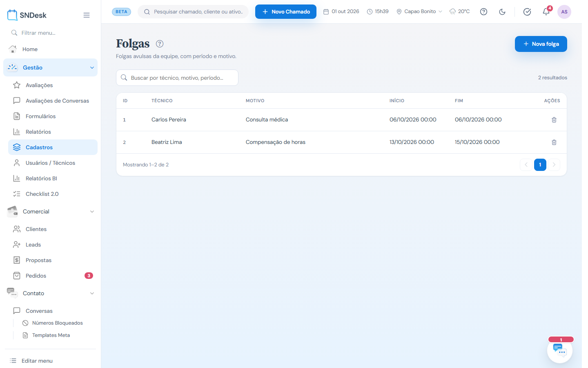The width and height of the screenshot is (588, 368).
Task: Open Relatórios menu item
Action: 53,132
